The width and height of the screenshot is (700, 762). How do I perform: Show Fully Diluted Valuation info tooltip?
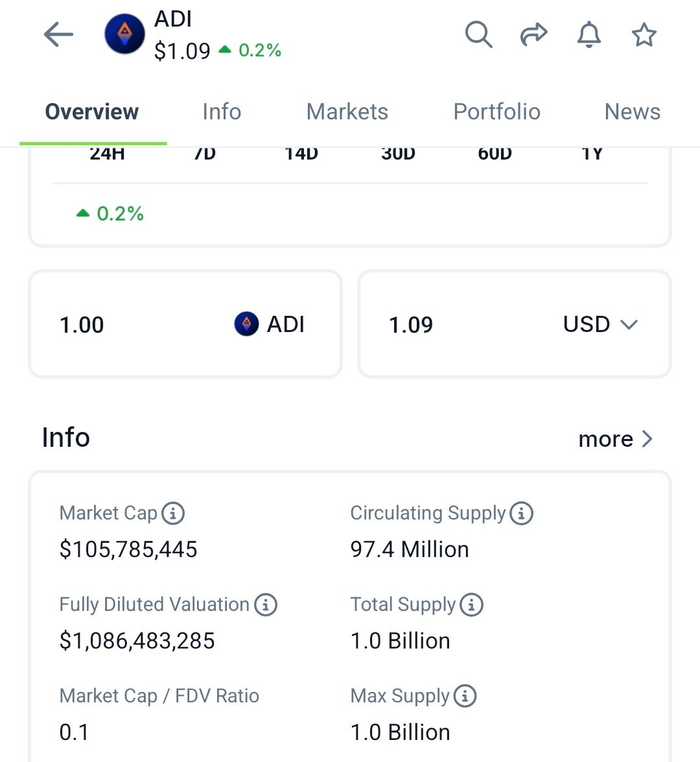pyautogui.click(x=266, y=604)
